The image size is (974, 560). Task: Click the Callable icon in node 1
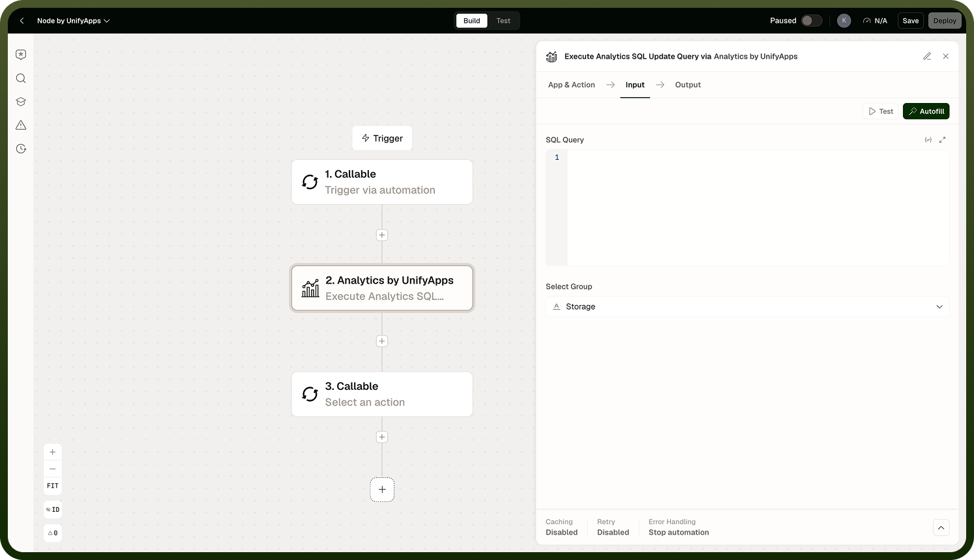[310, 182]
